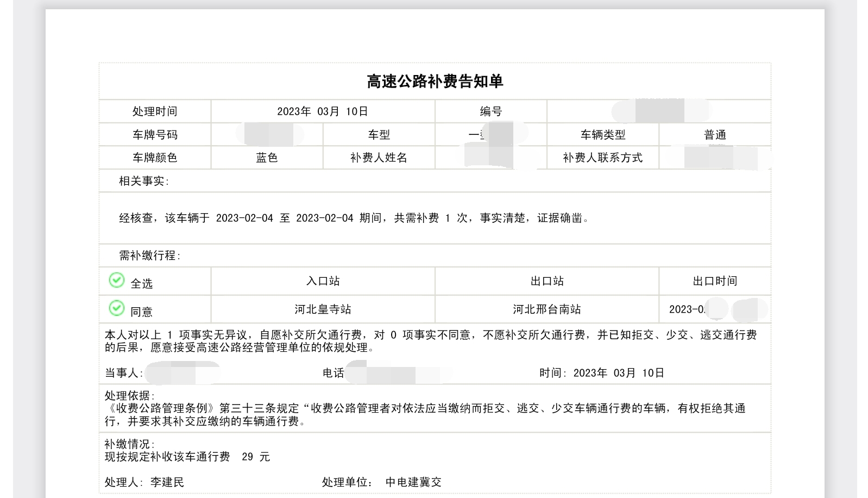Click the handler name 李建民

pos(167,482)
